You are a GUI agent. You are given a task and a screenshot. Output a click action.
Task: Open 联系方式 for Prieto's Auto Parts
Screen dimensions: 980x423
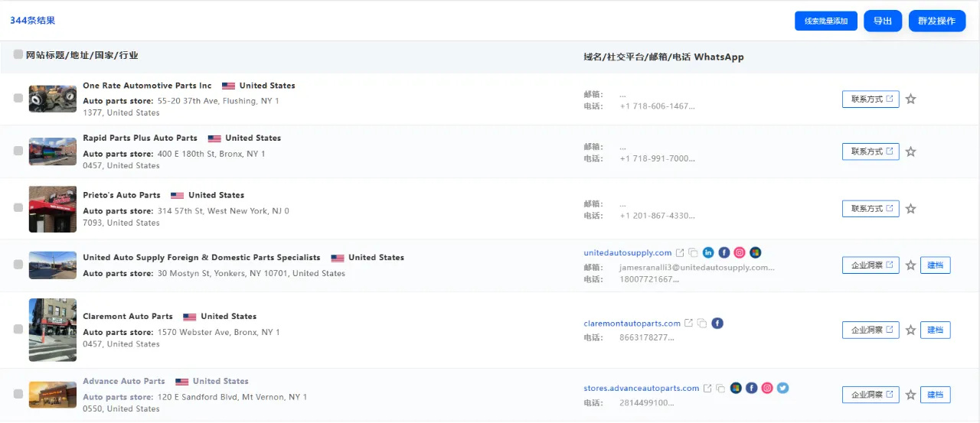point(871,208)
